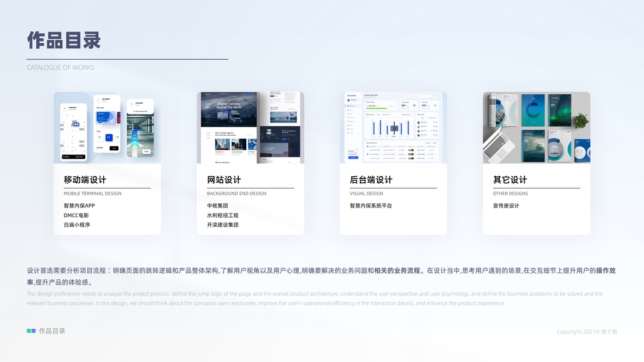This screenshot has height=362, width=644.
Task: Click the 智慧内保系统平台 entry
Action: [x=371, y=206]
